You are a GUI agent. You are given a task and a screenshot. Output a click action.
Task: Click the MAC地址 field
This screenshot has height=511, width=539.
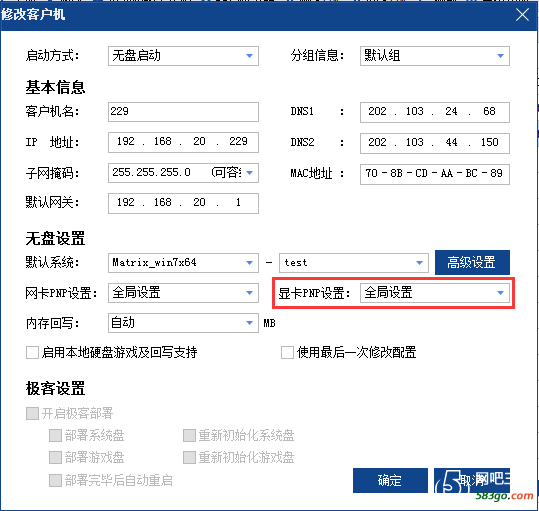click(x=435, y=174)
